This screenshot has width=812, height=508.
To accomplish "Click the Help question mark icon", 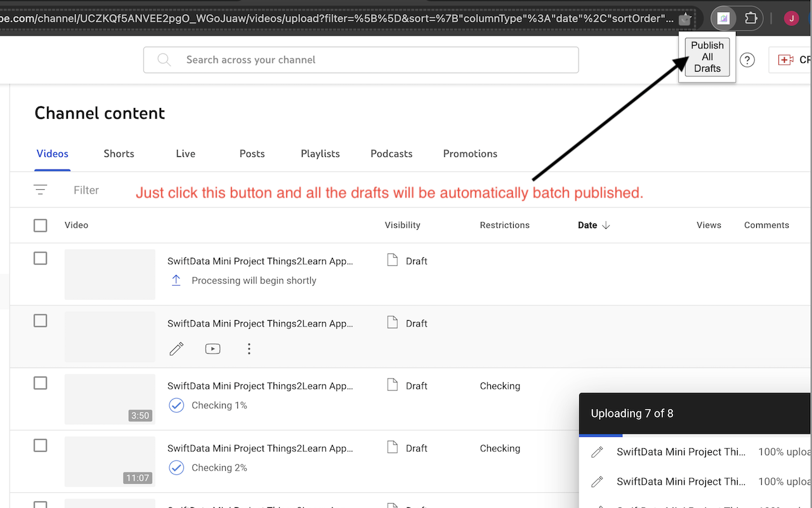I will coord(747,60).
